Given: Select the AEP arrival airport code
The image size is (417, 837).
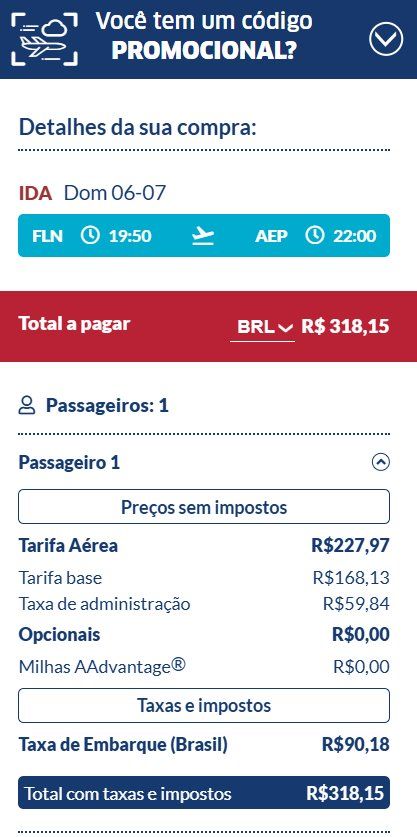Looking at the screenshot, I should coord(271,235).
